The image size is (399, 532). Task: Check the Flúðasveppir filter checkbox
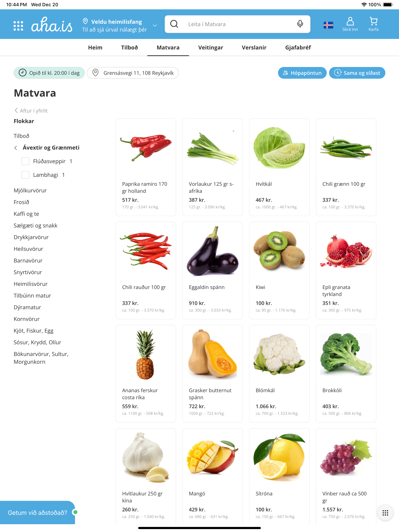[25, 161]
